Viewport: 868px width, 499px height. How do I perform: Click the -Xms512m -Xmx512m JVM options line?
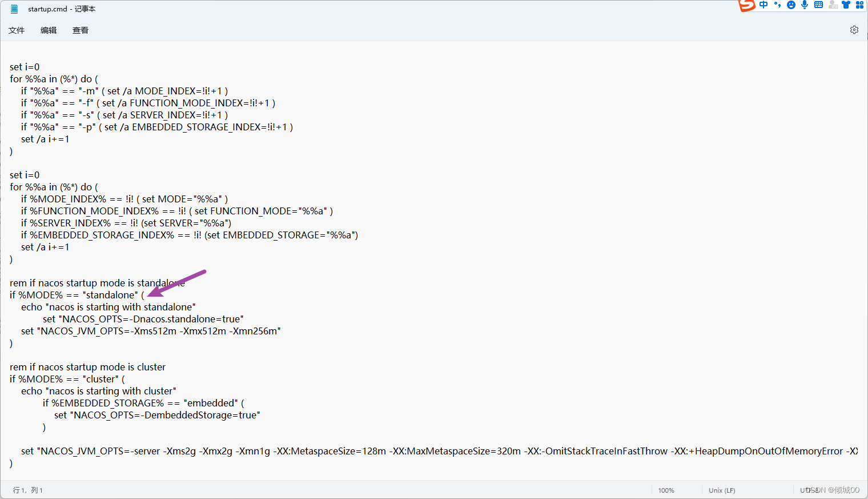pyautogui.click(x=151, y=331)
